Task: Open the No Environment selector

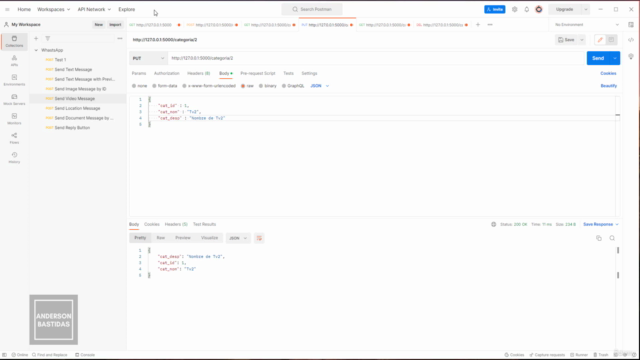Action: click(x=587, y=24)
